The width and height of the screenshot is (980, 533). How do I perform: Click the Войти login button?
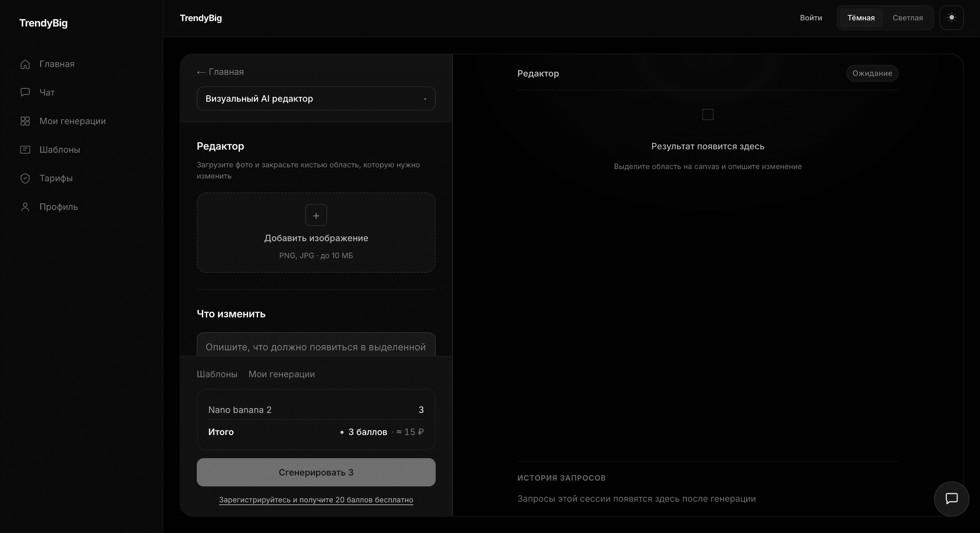click(x=811, y=18)
